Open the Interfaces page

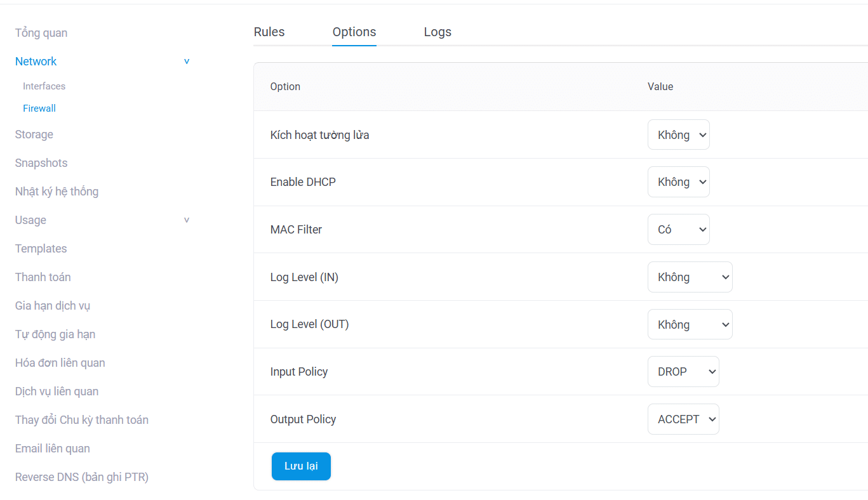(44, 86)
